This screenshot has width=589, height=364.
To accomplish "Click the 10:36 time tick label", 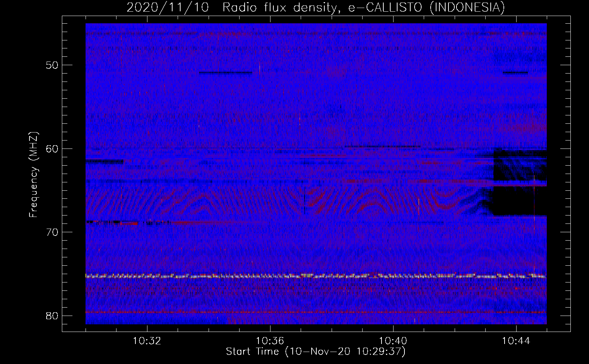I will (x=270, y=341).
